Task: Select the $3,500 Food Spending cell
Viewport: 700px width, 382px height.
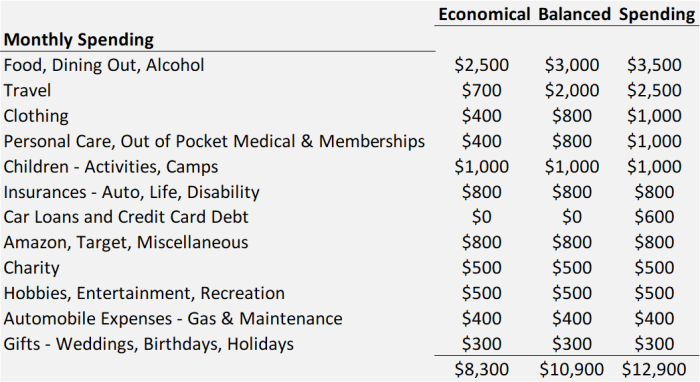Action: [654, 65]
